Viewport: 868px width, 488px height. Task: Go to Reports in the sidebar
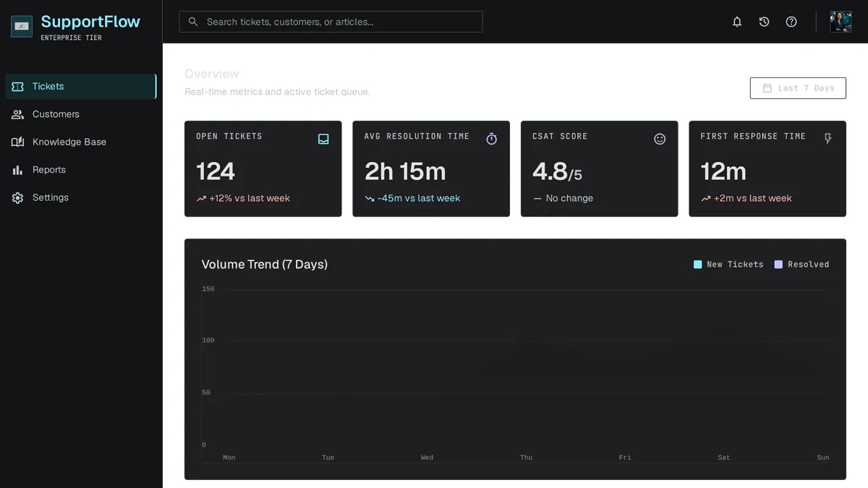coord(81,170)
